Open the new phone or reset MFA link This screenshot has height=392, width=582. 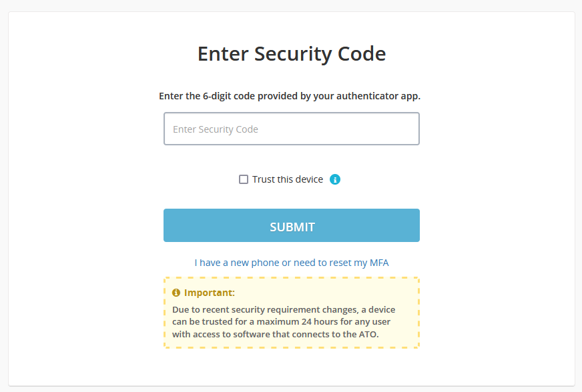pyautogui.click(x=292, y=263)
